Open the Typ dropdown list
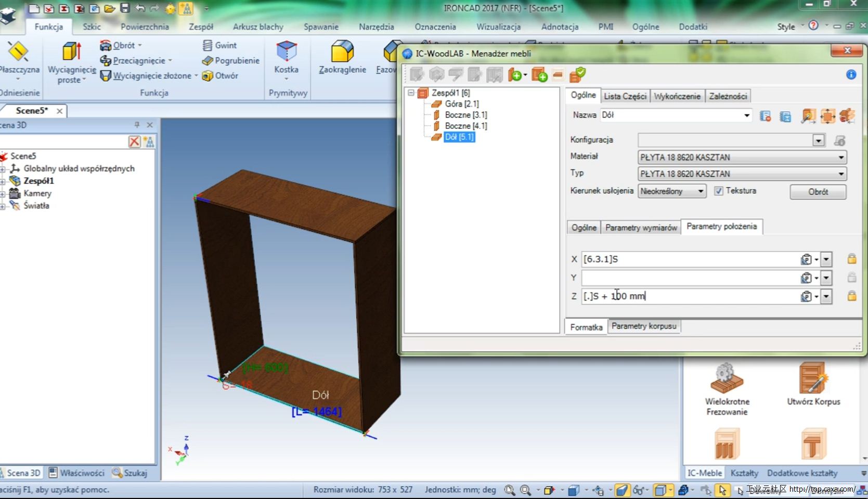 tap(743, 174)
